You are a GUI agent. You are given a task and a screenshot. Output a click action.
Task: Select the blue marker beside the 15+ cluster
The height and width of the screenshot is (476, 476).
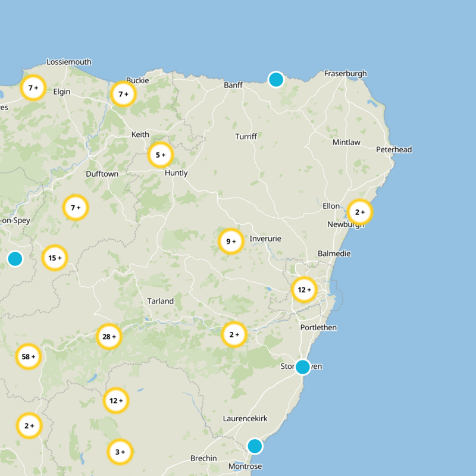(15, 259)
